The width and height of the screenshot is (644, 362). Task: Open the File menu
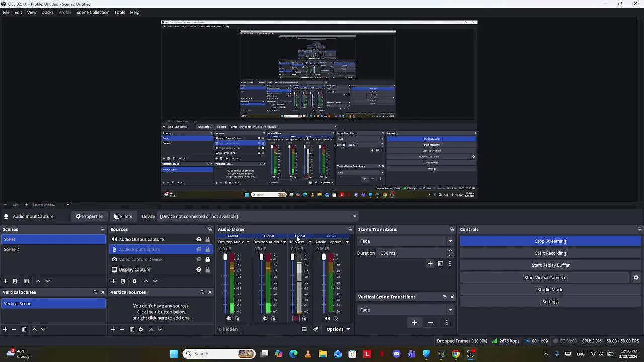[x=6, y=12]
